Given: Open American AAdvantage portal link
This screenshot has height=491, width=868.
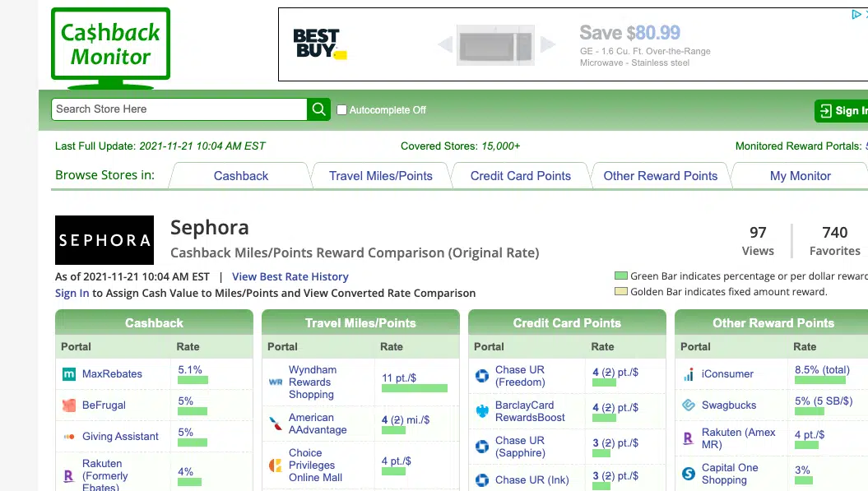Looking at the screenshot, I should tap(318, 424).
